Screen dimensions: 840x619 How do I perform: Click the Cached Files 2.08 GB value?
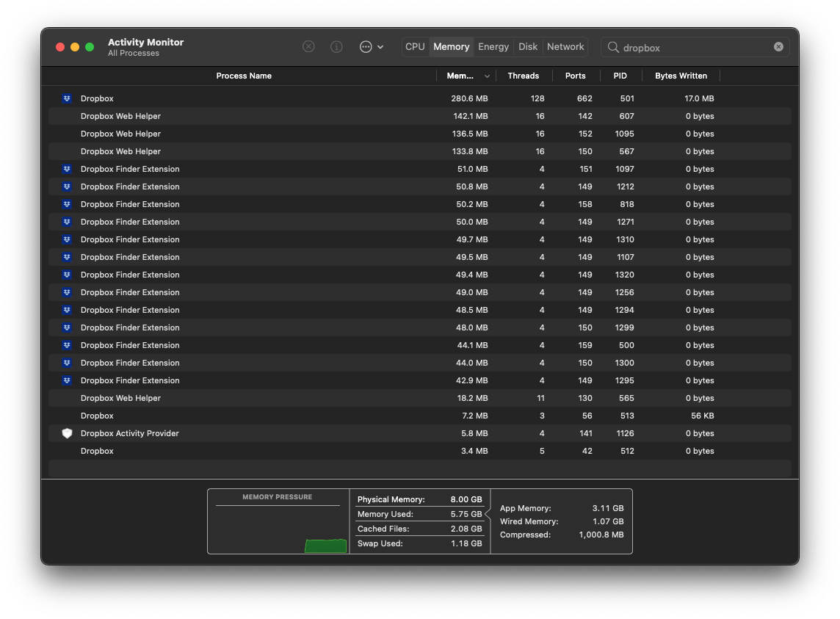(466, 529)
